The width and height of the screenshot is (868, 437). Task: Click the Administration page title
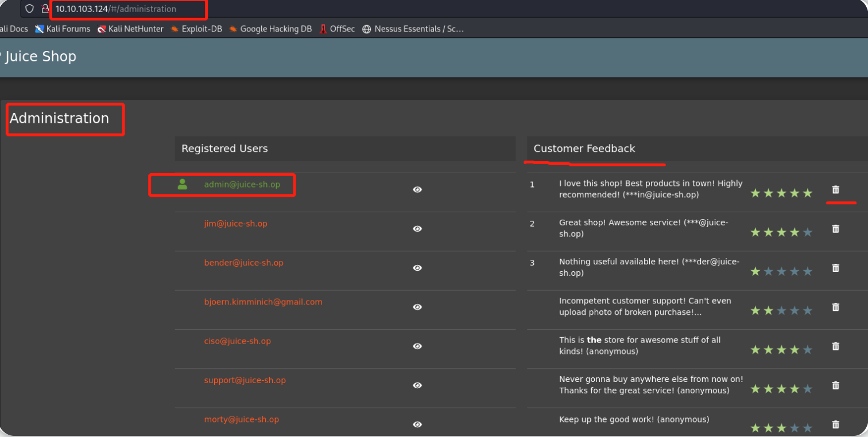59,118
